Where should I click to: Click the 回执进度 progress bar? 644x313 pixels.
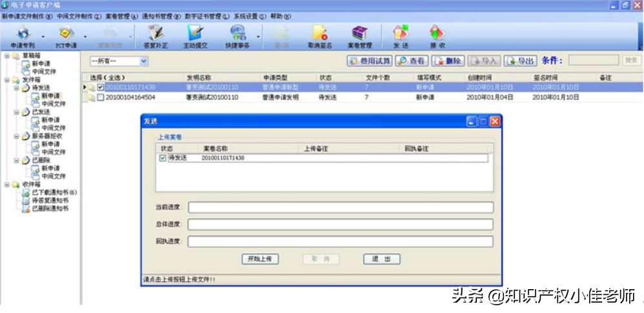(x=341, y=241)
